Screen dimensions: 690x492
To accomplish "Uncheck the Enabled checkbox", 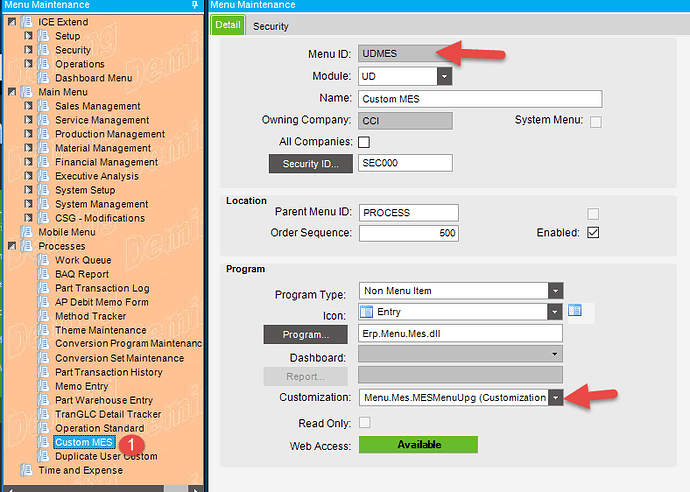I will pyautogui.click(x=593, y=232).
